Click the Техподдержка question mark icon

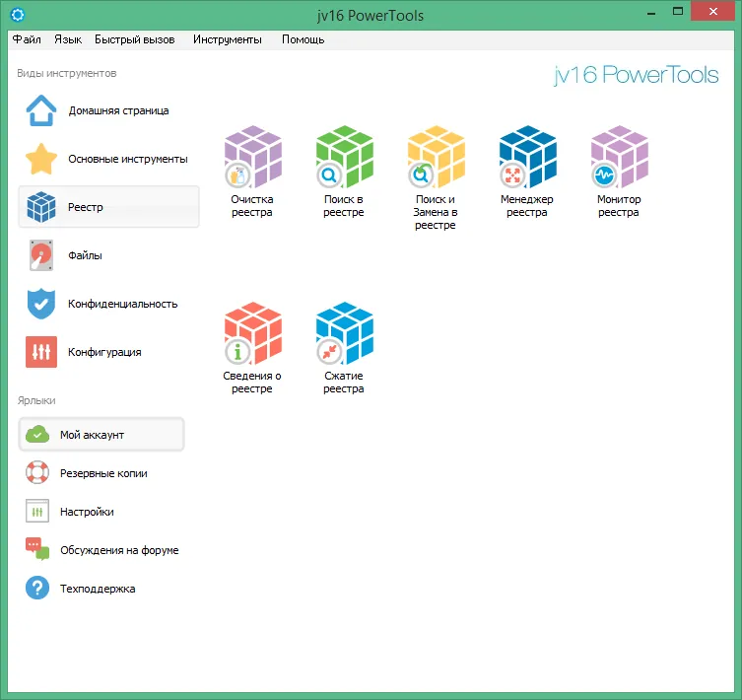coord(37,588)
